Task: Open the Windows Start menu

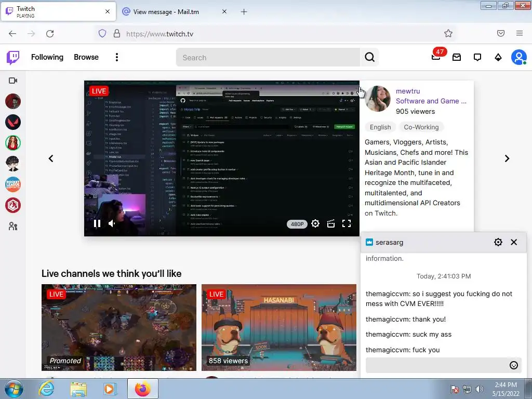Action: point(14,389)
